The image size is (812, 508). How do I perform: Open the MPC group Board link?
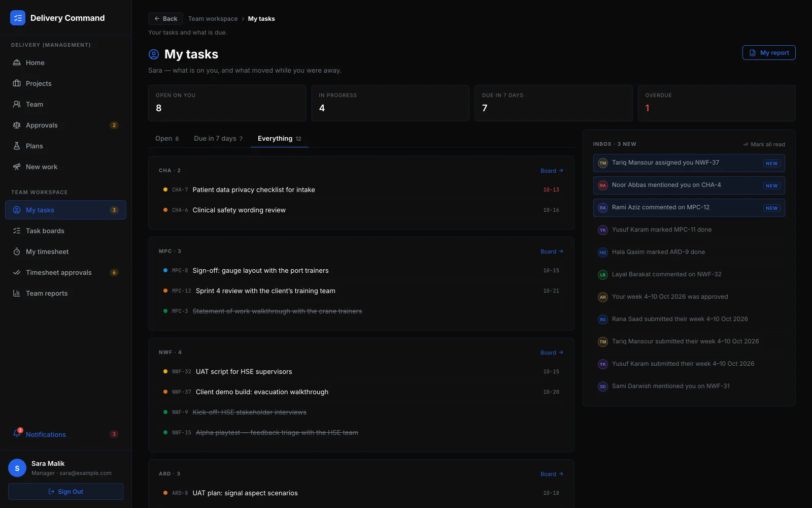pyautogui.click(x=552, y=251)
